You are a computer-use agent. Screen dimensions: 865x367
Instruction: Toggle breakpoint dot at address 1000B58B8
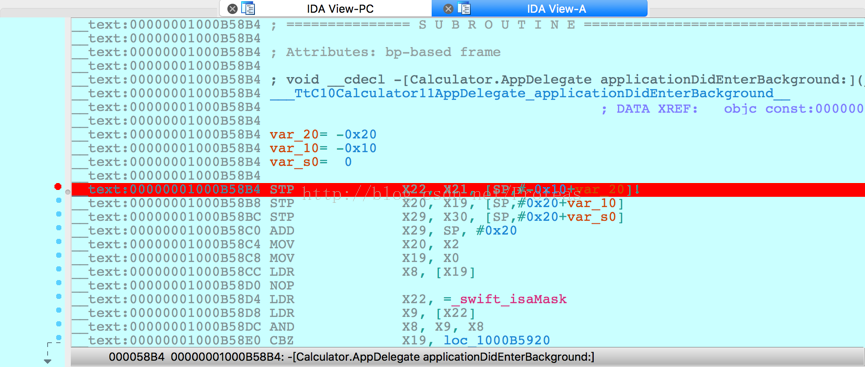58,201
